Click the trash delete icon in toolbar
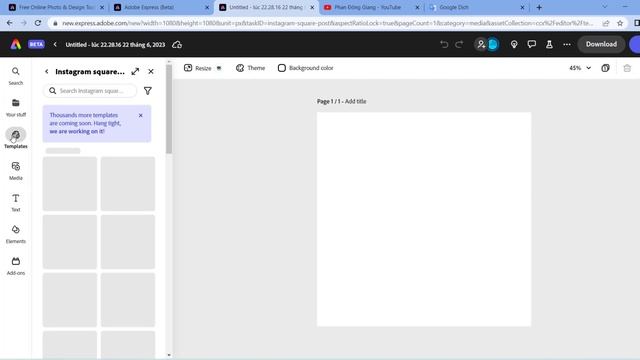The height and width of the screenshot is (360, 640). [627, 68]
